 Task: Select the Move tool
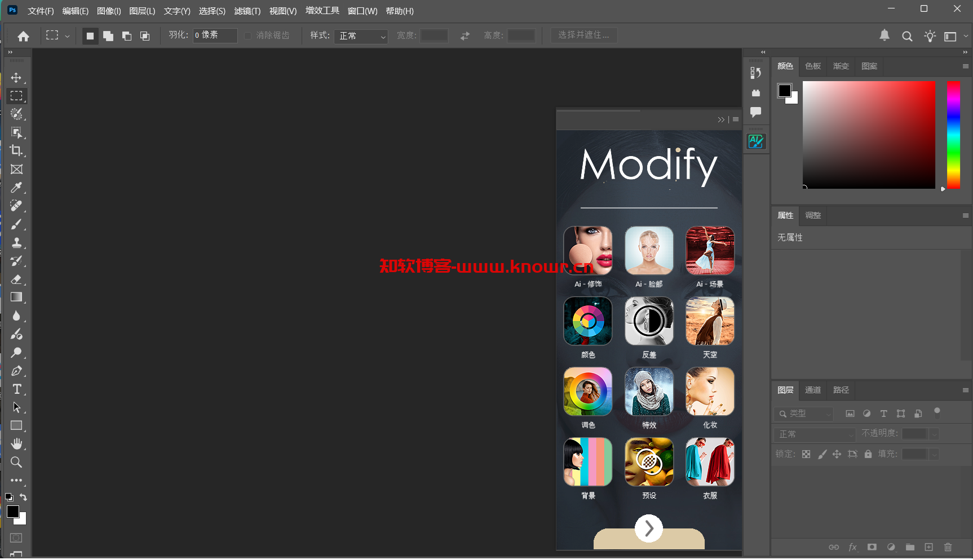click(x=16, y=78)
